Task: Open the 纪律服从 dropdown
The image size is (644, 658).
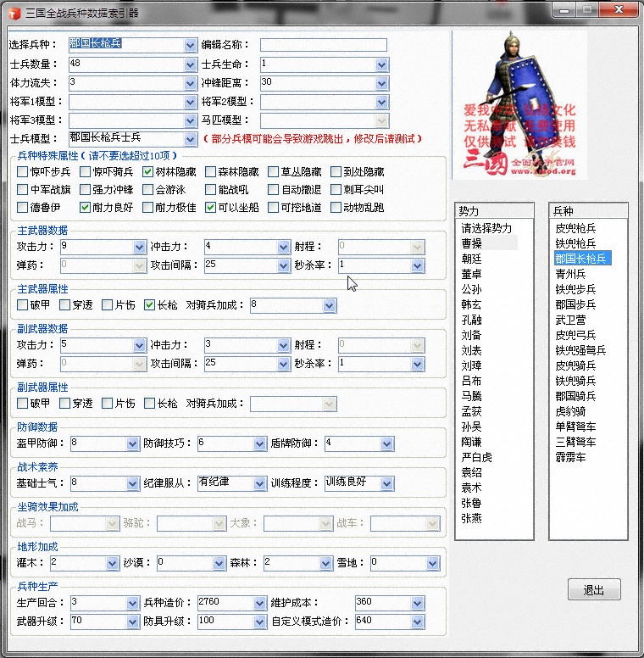Action: coord(259,483)
